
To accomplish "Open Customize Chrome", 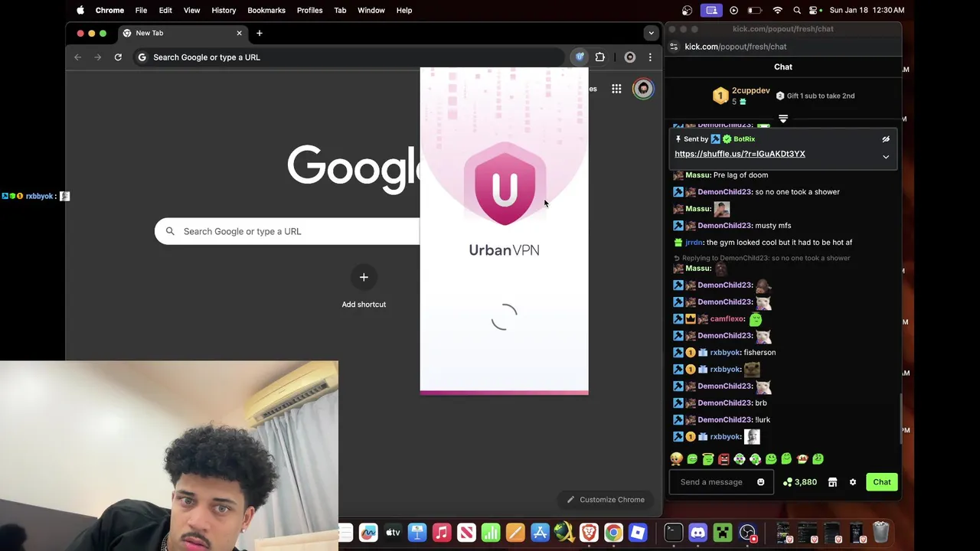I will pyautogui.click(x=606, y=500).
